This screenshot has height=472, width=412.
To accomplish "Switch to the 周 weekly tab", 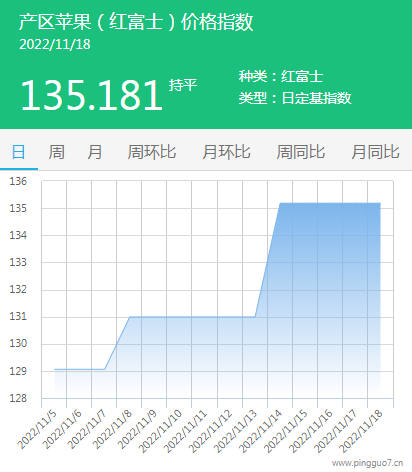I will (x=56, y=152).
